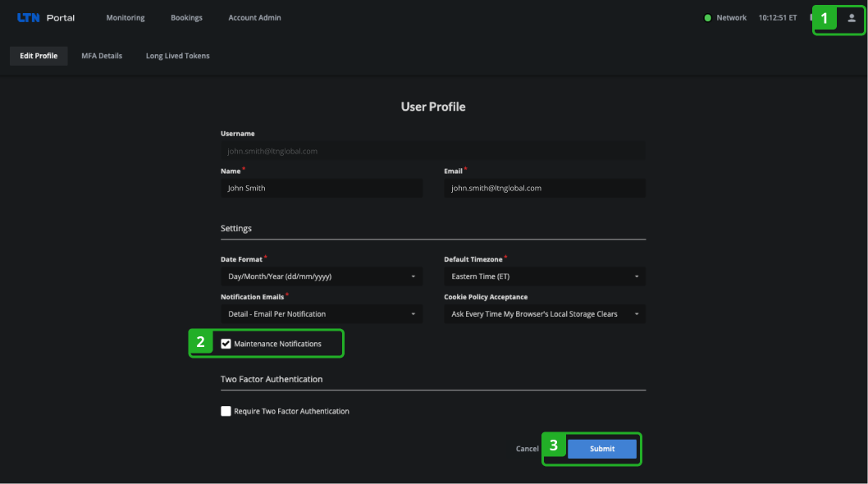Image resolution: width=868 pixels, height=484 pixels.
Task: Uncheck Maintenance Notifications checkbox
Action: point(226,344)
